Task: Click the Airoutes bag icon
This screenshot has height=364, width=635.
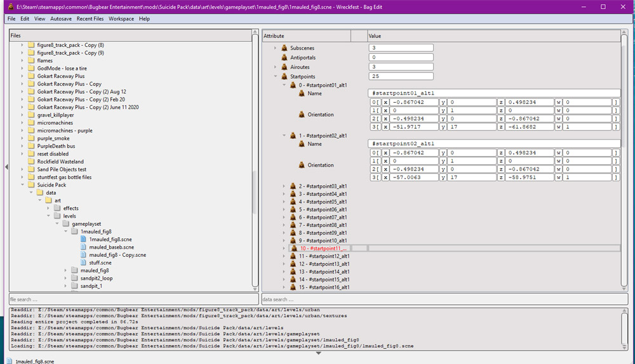Action: tap(284, 67)
